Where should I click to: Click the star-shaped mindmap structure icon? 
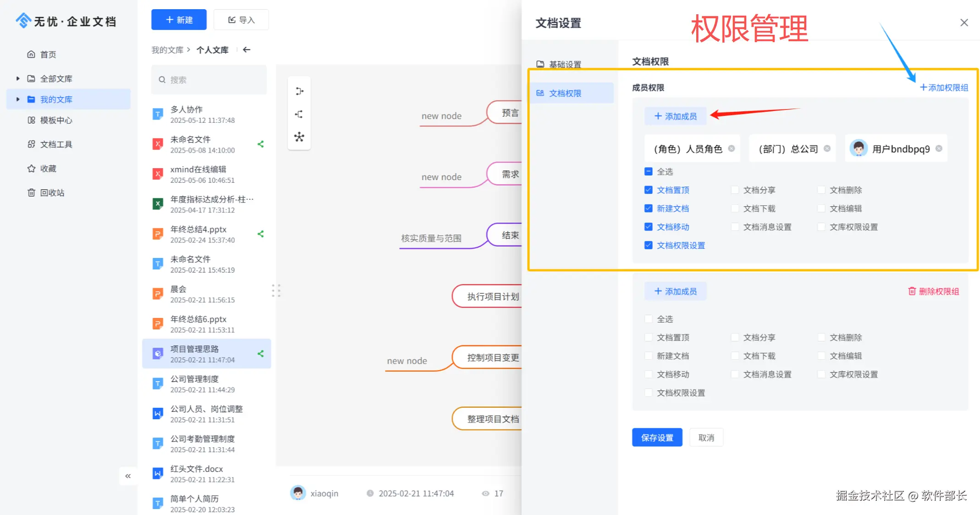point(299,137)
